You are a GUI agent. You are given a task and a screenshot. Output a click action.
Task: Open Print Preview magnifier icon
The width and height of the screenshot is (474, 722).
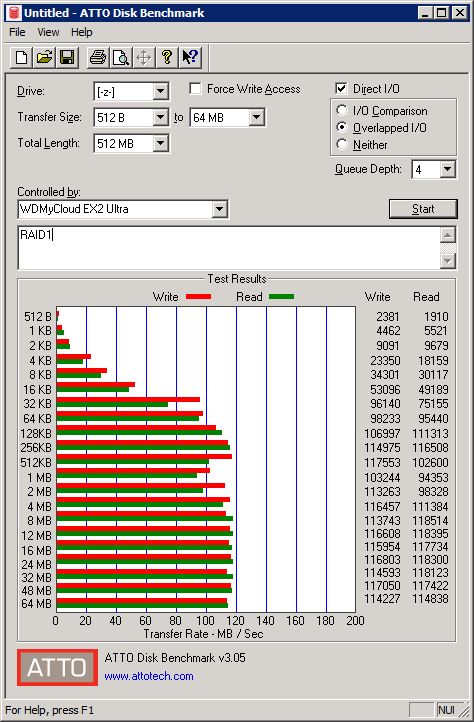point(121,58)
